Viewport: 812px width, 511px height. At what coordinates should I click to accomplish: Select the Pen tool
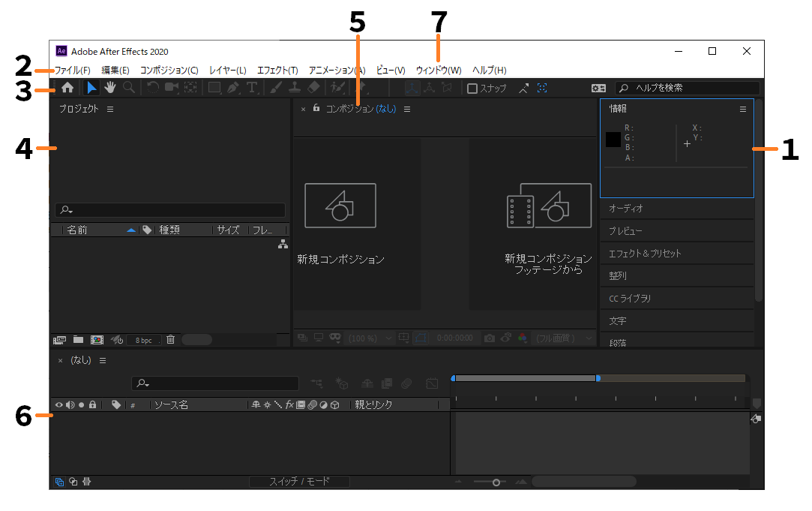pos(232,88)
